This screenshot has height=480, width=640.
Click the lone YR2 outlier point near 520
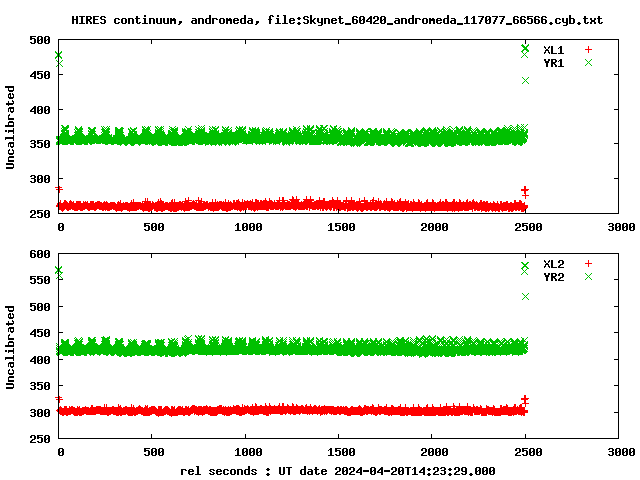click(x=525, y=297)
